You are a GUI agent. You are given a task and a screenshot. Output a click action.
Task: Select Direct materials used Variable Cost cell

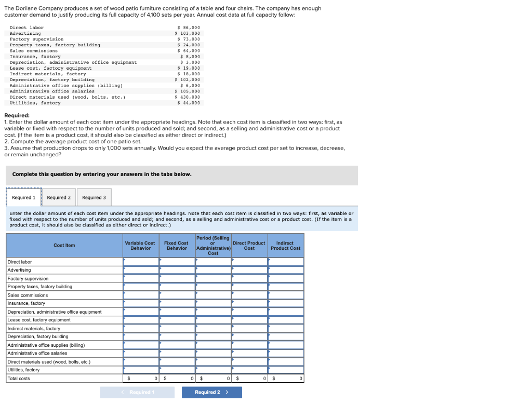[x=141, y=361]
